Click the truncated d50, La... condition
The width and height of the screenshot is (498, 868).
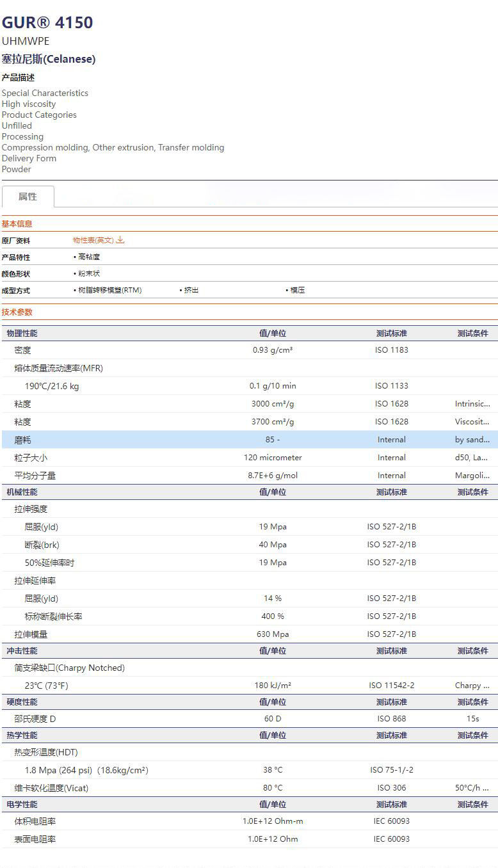[472, 458]
